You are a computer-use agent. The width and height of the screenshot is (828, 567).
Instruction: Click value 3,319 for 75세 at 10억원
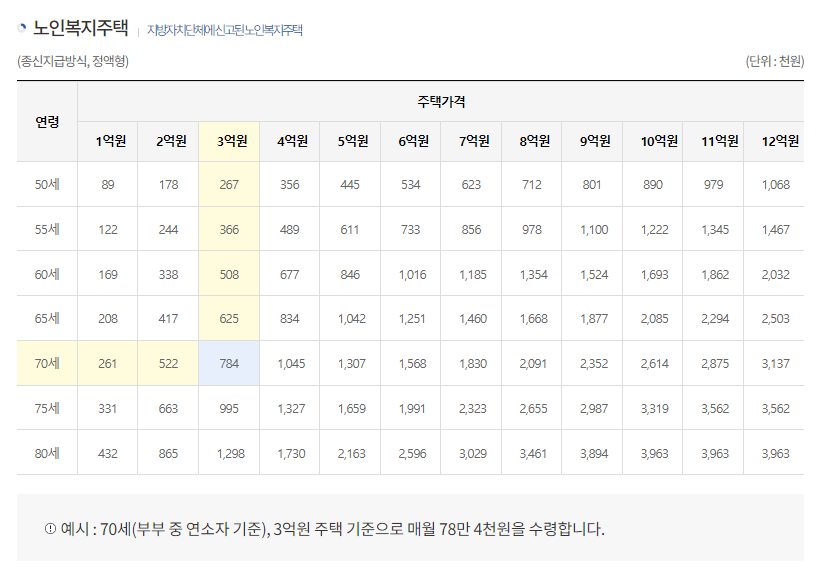coord(655,409)
